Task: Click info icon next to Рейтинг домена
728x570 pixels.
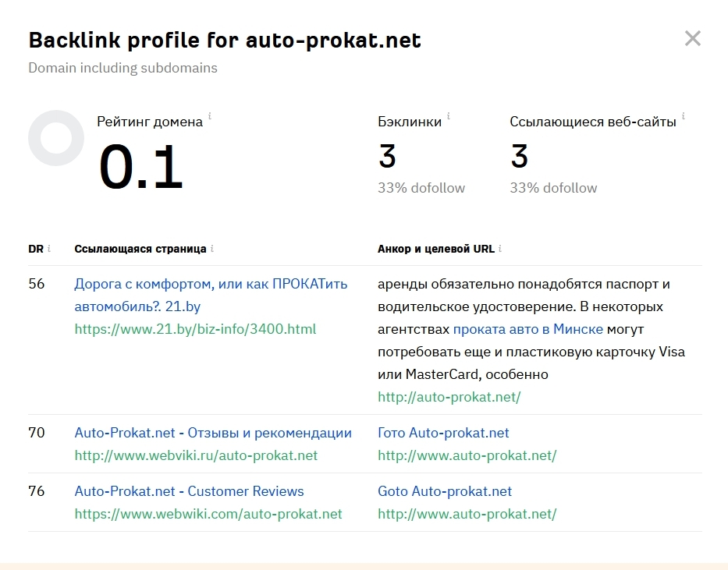Action: point(210,116)
